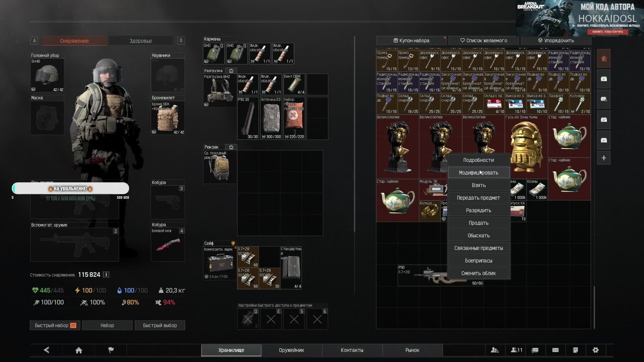The image size is (644, 362).
Task: Open the chat messages icon
Action: coord(535,350)
